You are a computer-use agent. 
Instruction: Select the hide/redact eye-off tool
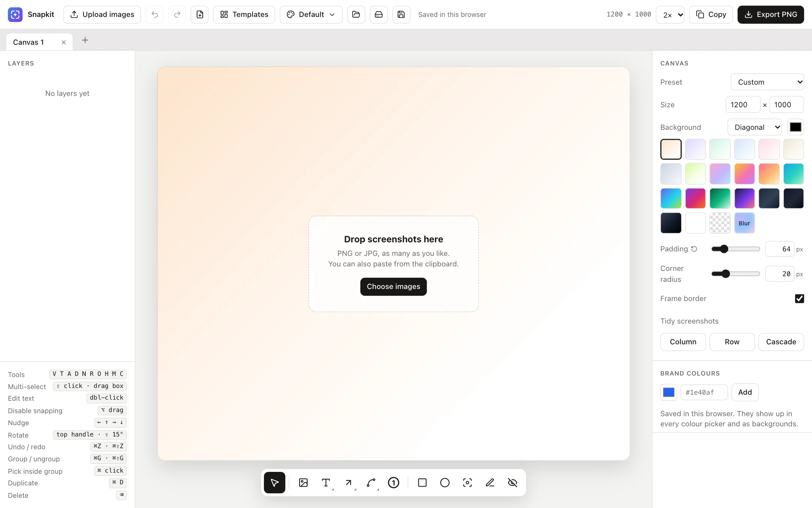click(512, 482)
